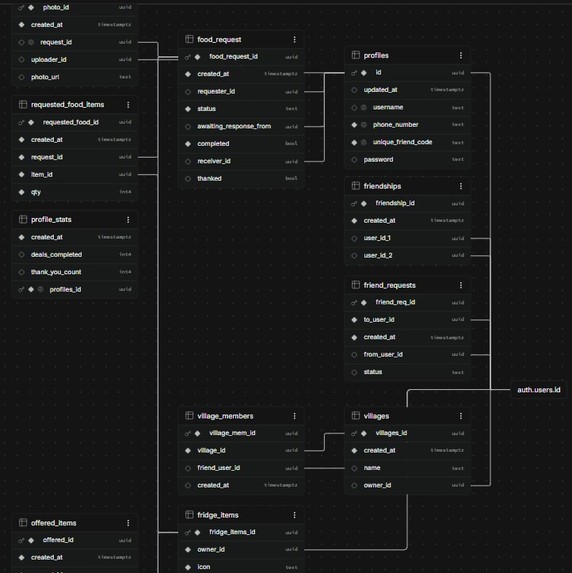Click the thank_you_count column row
Viewport: 572px width, 573px height.
click(75, 272)
